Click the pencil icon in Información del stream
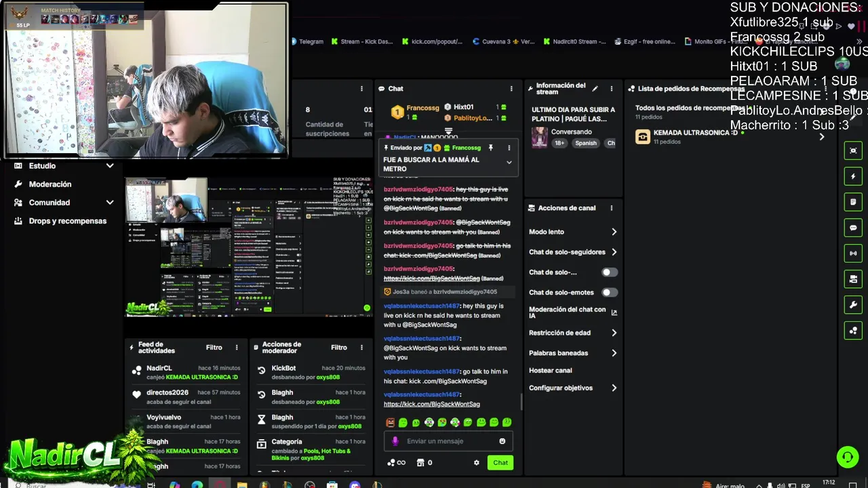This screenshot has height=488, width=868. [595, 89]
